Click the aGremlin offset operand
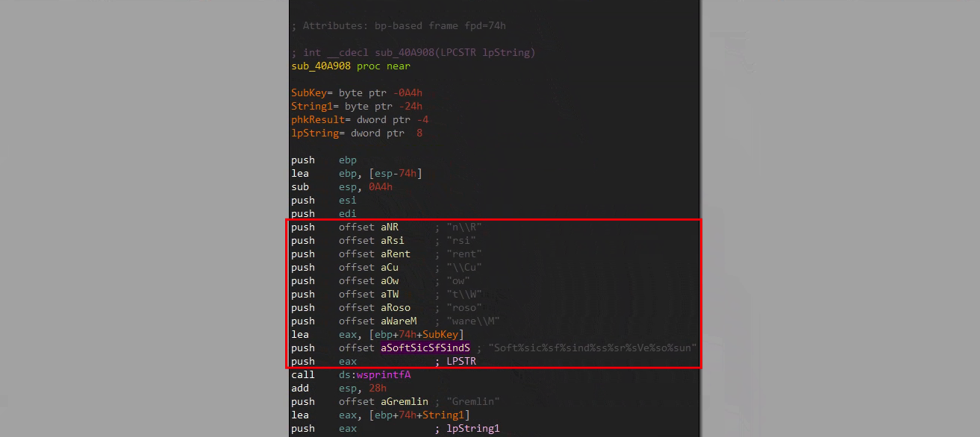Image resolution: width=980 pixels, height=437 pixels. (x=405, y=402)
